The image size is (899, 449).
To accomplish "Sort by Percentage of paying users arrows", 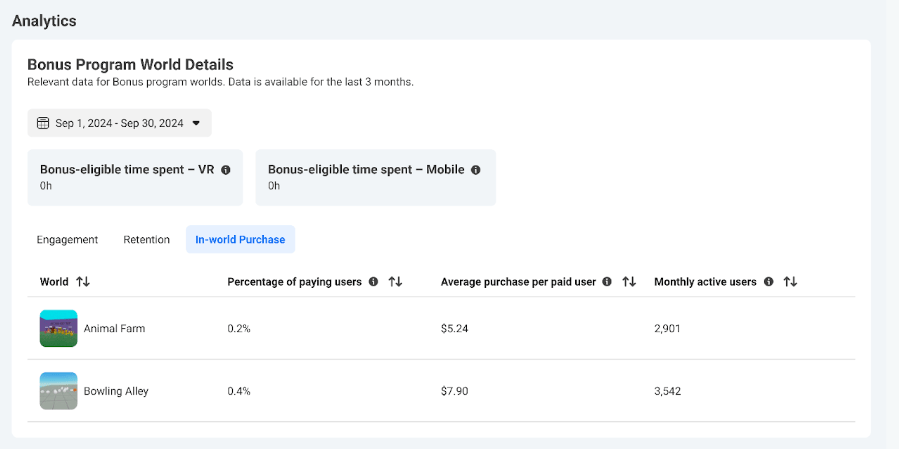I will coord(395,282).
